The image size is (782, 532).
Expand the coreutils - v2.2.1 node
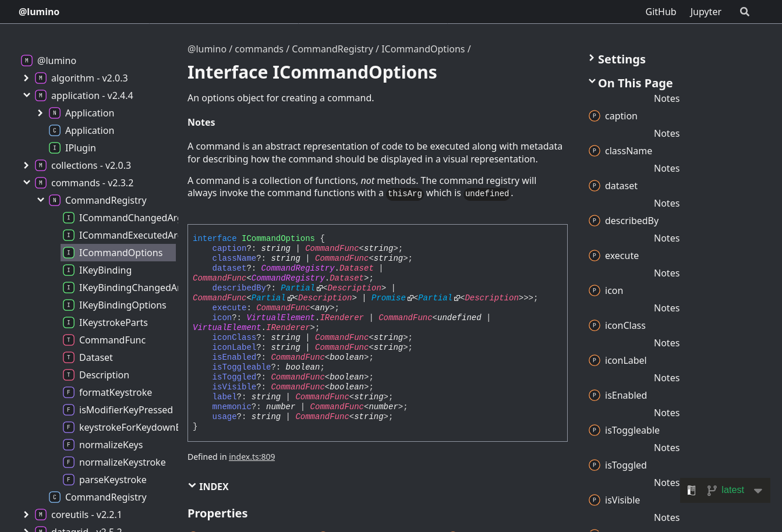point(26,515)
